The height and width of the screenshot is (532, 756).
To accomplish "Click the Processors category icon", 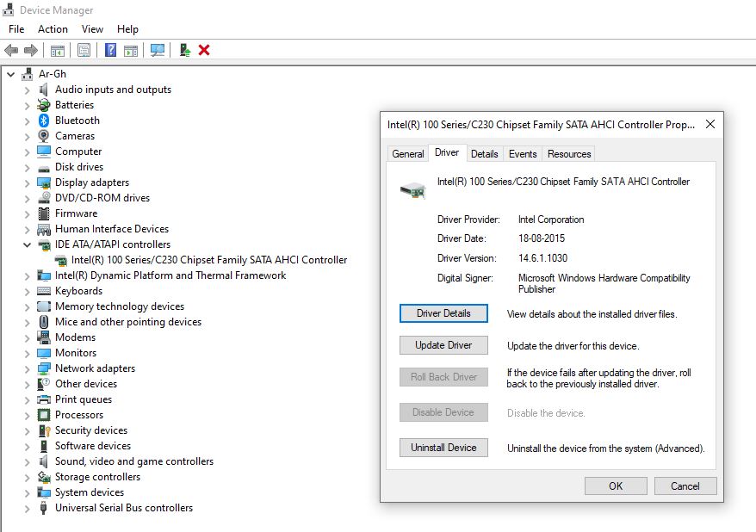I will [44, 415].
